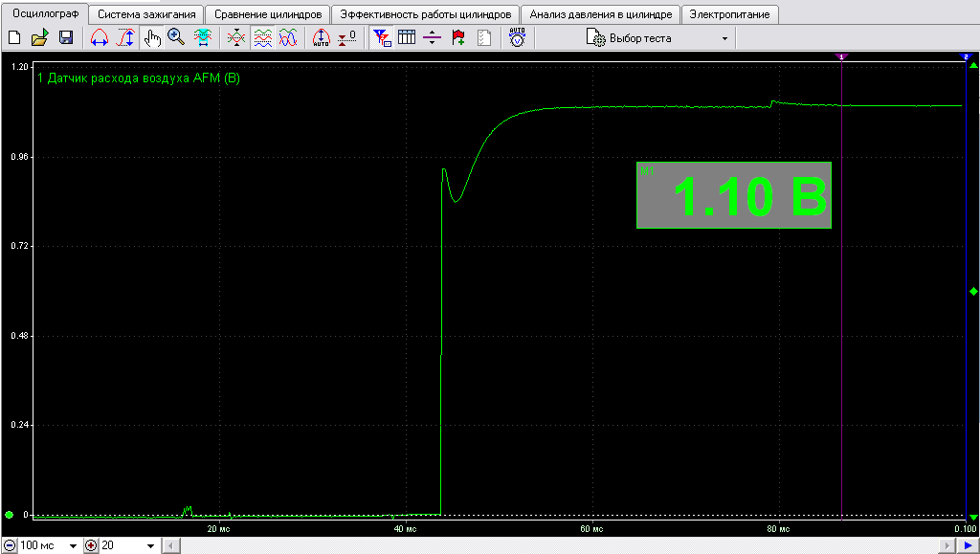Select the hand pan tool
This screenshot has height=554, width=980.
pyautogui.click(x=152, y=38)
